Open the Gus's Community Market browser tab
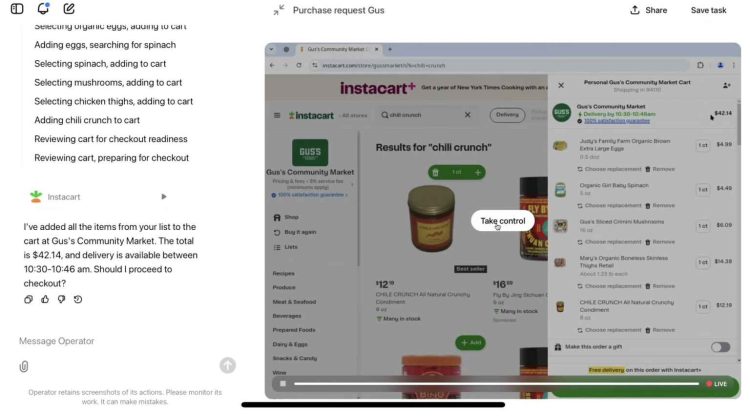 click(338, 49)
